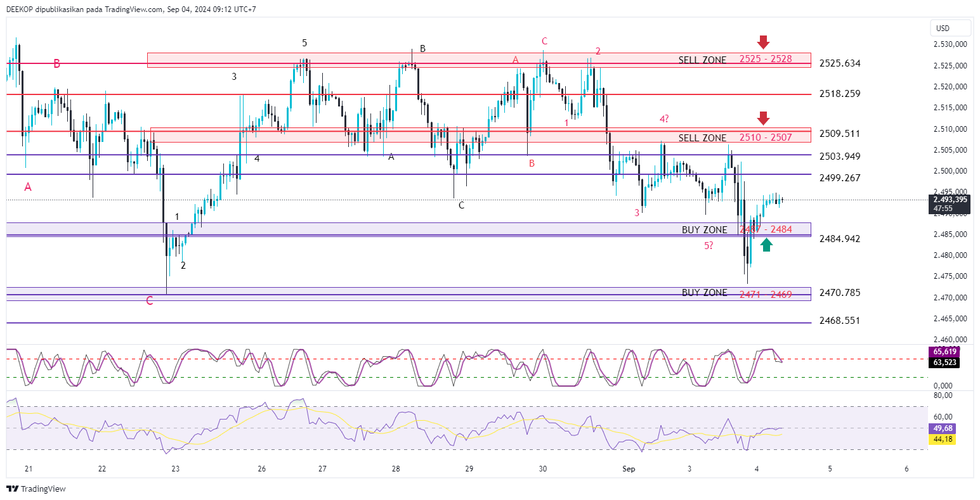Click the date label 21 on time axis
The width and height of the screenshot is (980, 500).
tap(29, 469)
